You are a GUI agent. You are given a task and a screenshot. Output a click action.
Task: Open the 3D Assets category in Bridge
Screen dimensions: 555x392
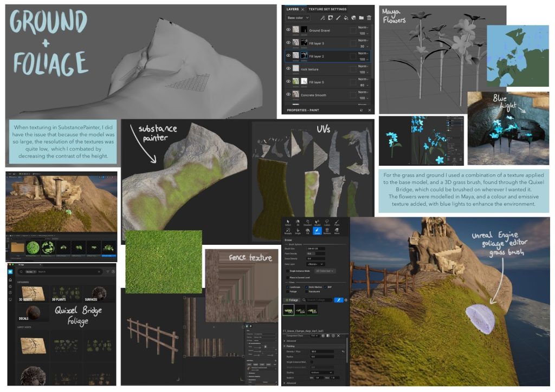coord(33,294)
